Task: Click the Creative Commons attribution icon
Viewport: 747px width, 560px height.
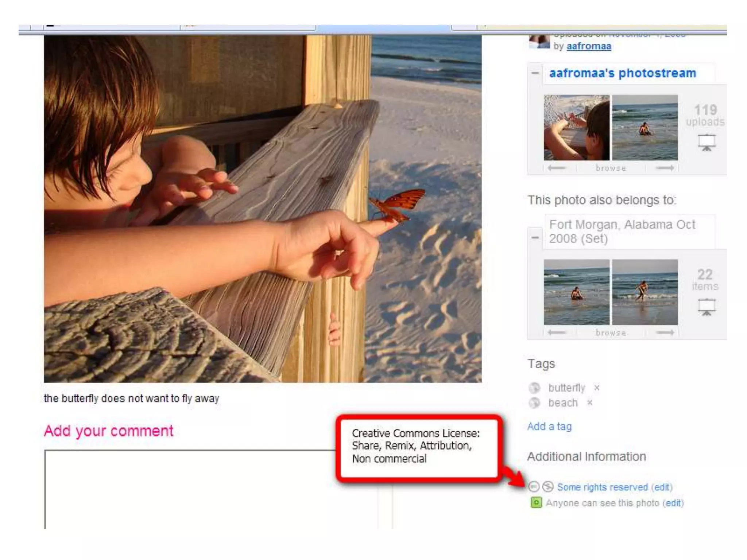Action: pos(534,486)
